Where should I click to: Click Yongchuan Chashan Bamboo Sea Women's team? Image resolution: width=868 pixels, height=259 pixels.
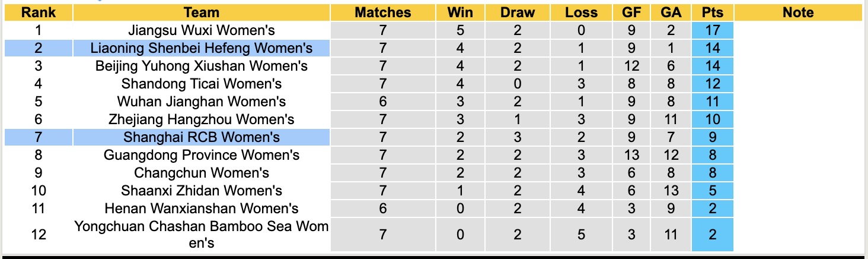(x=202, y=235)
